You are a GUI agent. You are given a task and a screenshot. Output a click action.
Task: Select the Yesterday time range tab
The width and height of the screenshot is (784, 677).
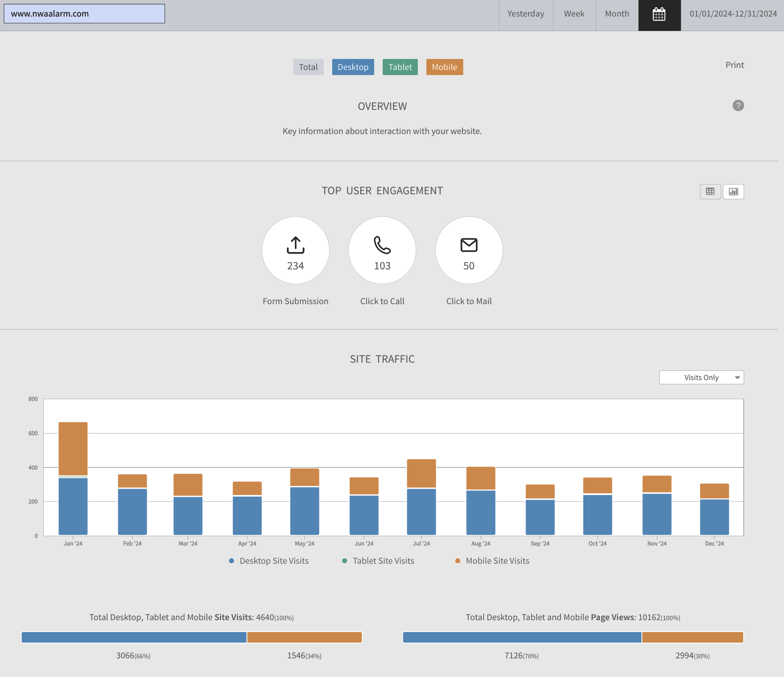pyautogui.click(x=526, y=14)
